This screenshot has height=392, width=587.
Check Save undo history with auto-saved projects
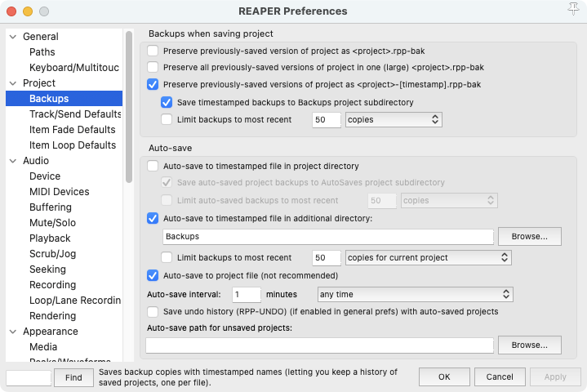(x=153, y=311)
